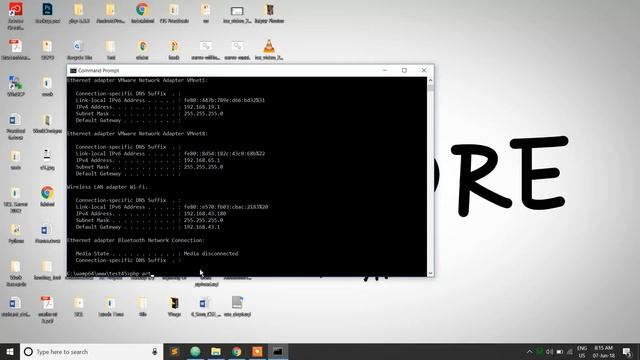Open the Chrome icon in the left desktop column

47,193
